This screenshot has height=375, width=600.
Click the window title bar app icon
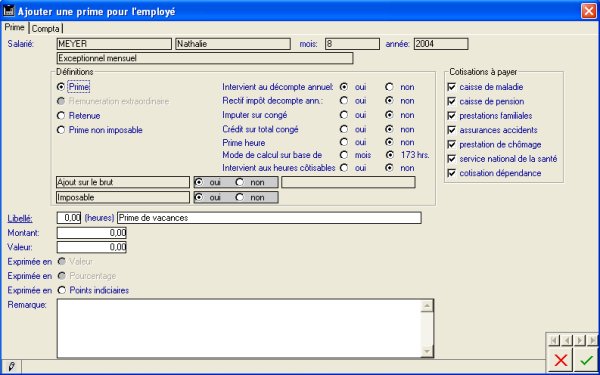pyautogui.click(x=8, y=11)
